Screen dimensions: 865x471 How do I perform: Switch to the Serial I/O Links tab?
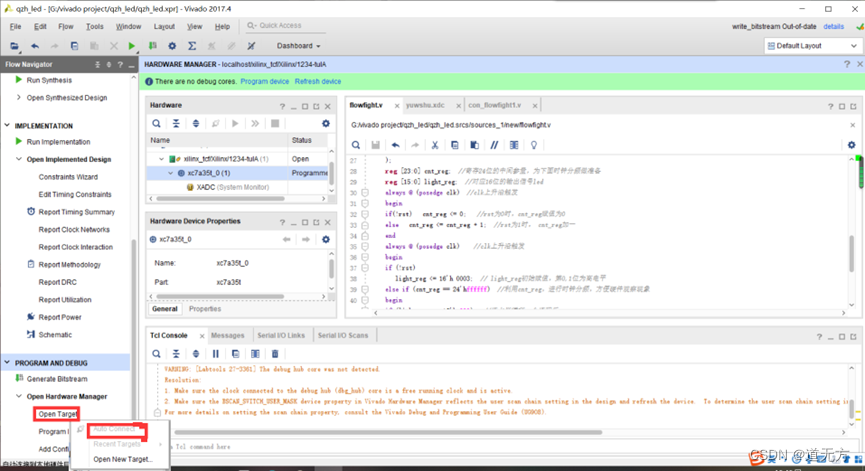point(281,335)
